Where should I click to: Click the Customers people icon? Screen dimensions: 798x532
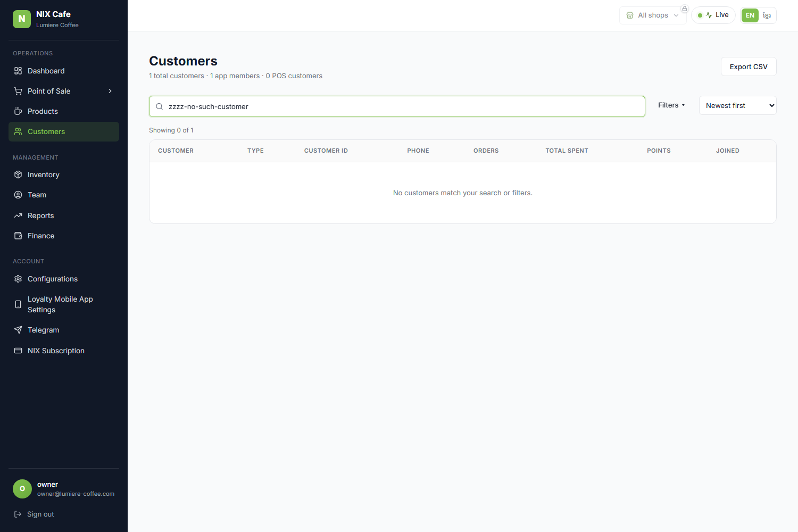[x=18, y=131]
